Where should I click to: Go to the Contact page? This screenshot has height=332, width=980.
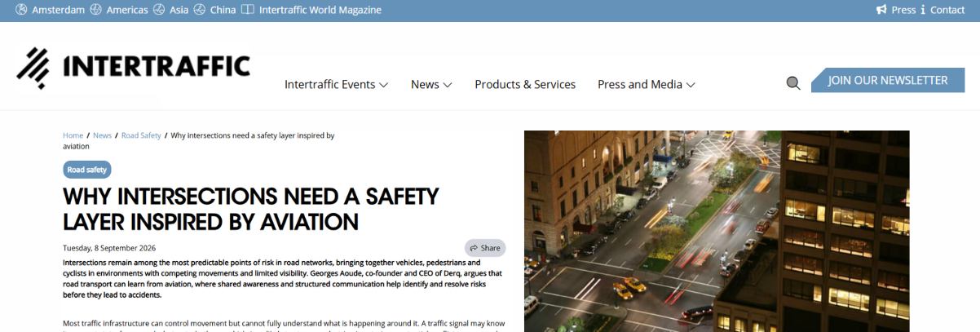click(x=947, y=10)
